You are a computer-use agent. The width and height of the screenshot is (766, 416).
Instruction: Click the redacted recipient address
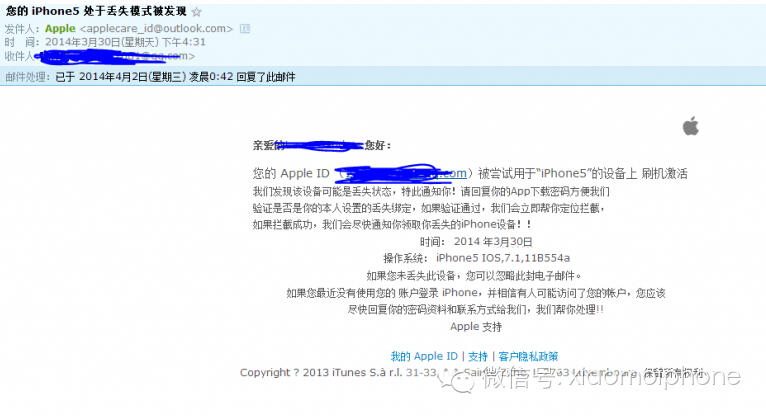pyautogui.click(x=117, y=57)
